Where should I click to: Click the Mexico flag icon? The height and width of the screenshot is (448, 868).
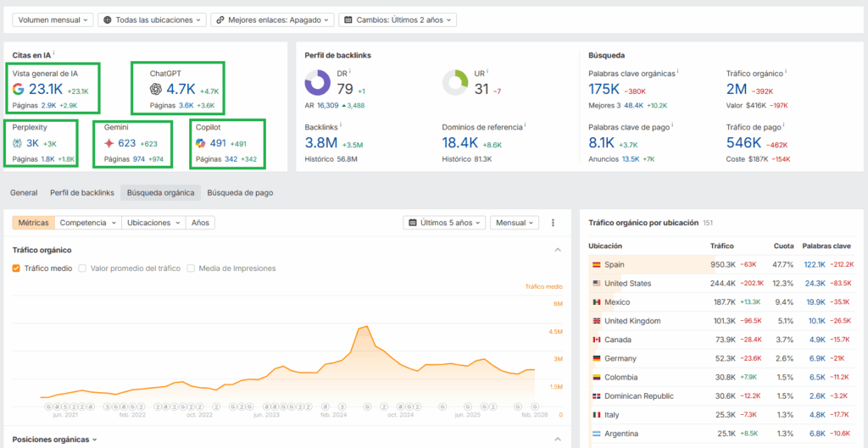click(596, 302)
